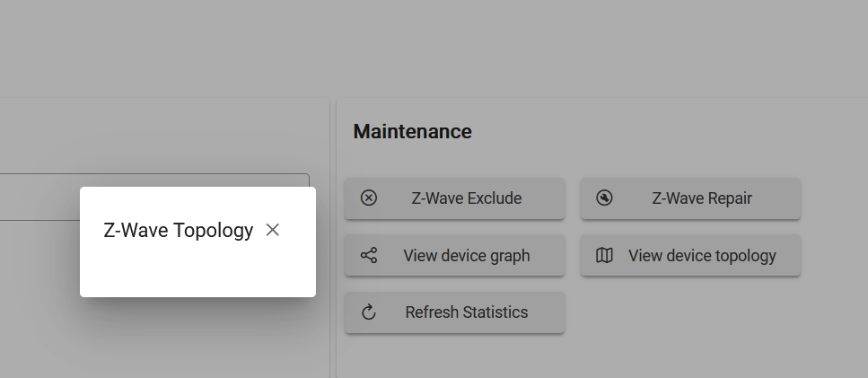
Task: Open View device topology
Action: click(690, 255)
